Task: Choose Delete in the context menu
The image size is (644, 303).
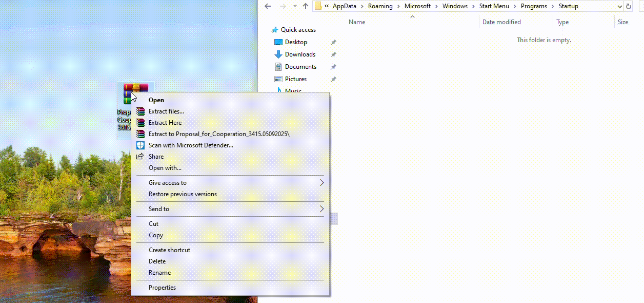Action: click(x=157, y=261)
